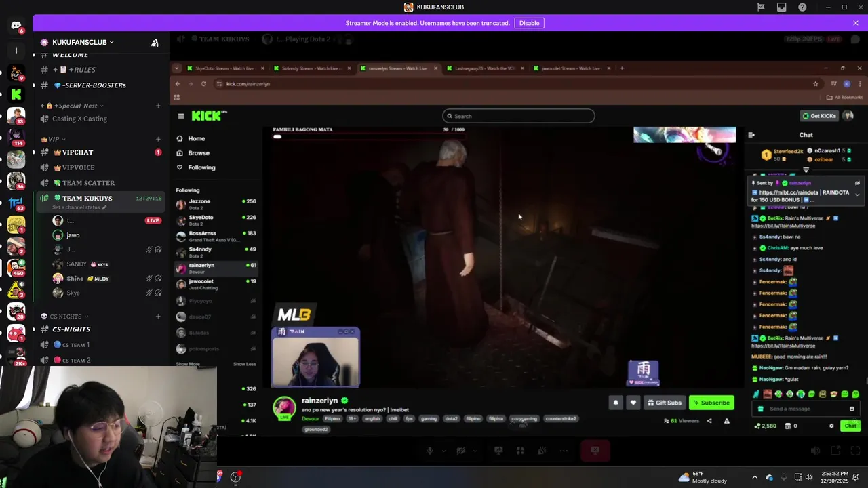Click Show More in Kick following list
The height and width of the screenshot is (488, 868).
point(188,364)
